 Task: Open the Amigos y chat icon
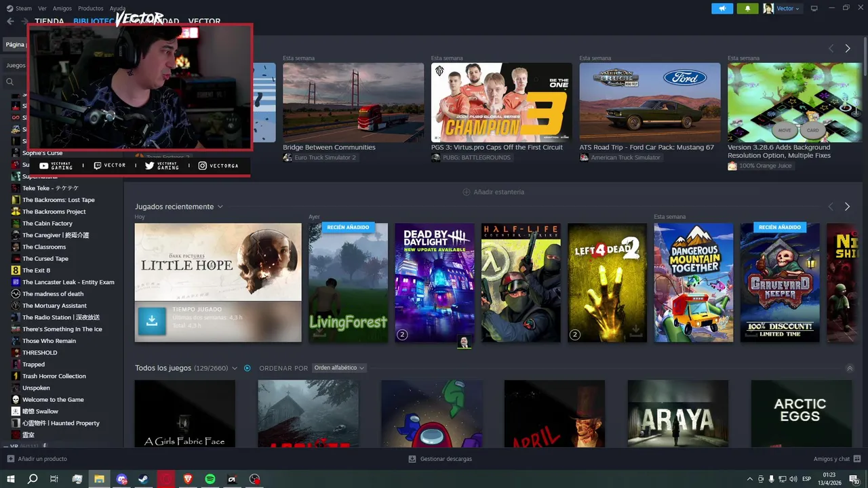click(857, 459)
